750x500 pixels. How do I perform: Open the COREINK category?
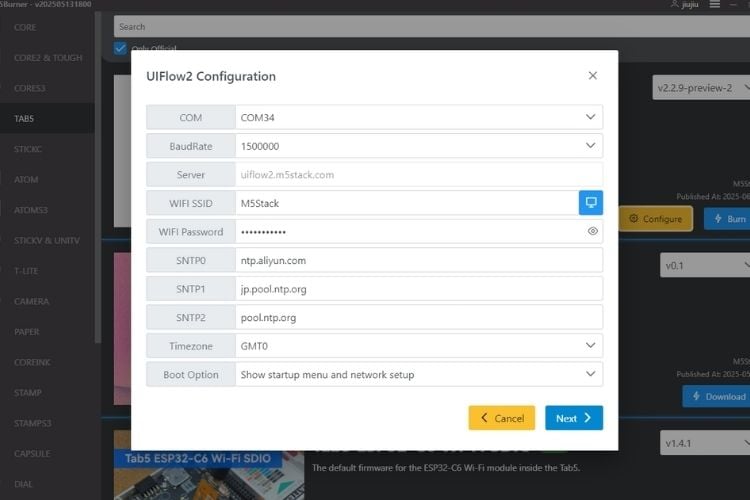coord(32,363)
